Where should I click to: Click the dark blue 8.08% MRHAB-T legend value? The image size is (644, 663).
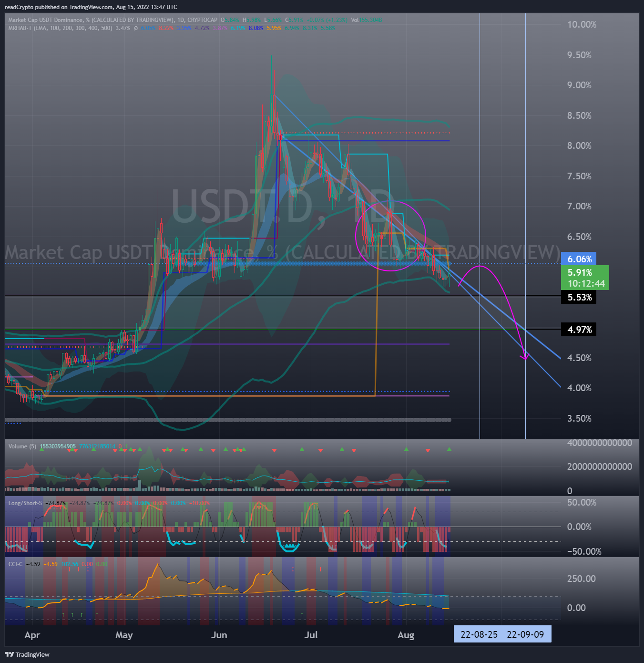point(256,28)
